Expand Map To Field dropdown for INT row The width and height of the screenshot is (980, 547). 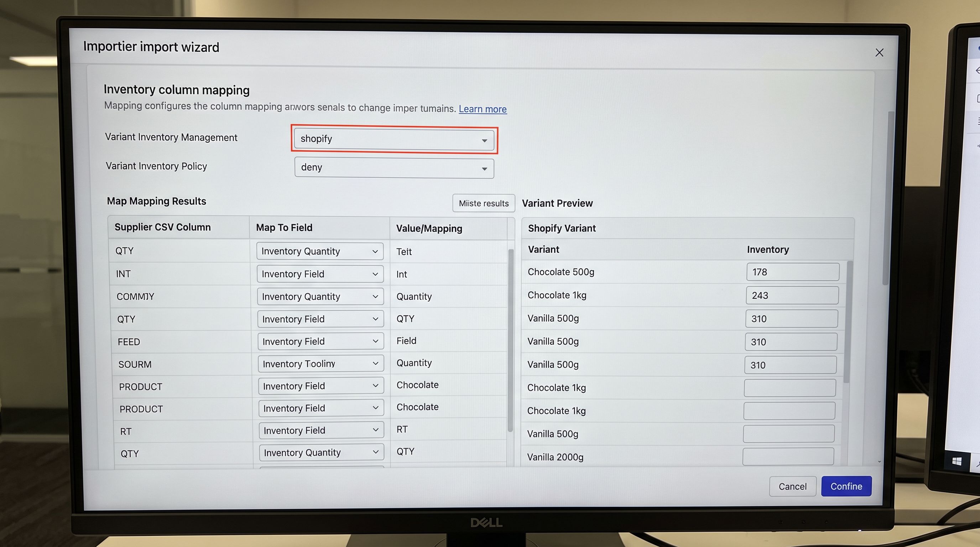coord(320,274)
